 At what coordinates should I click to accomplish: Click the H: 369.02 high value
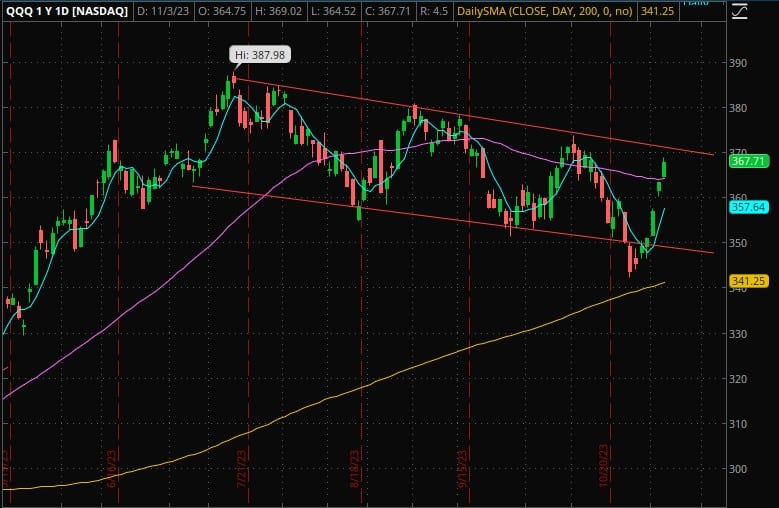click(x=278, y=11)
